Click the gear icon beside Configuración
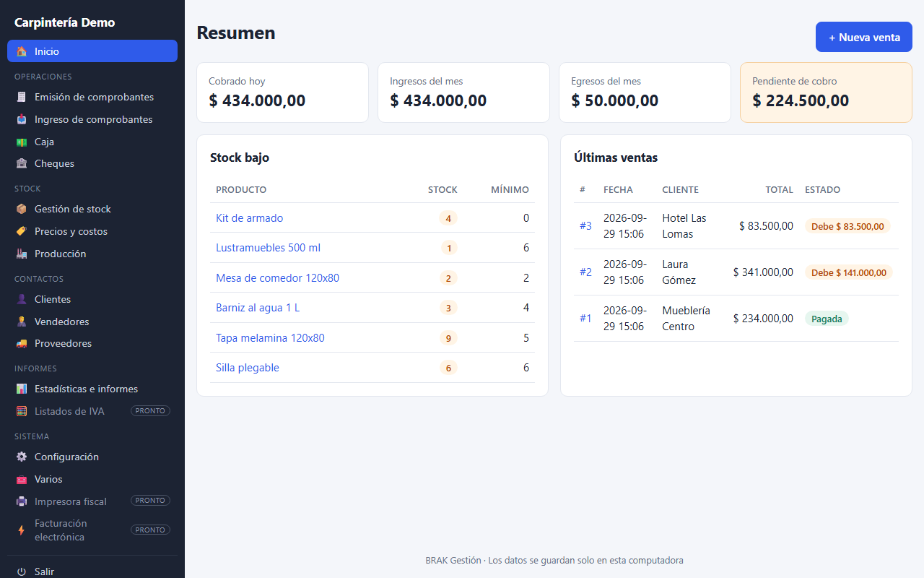Image resolution: width=924 pixels, height=578 pixels. click(22, 457)
